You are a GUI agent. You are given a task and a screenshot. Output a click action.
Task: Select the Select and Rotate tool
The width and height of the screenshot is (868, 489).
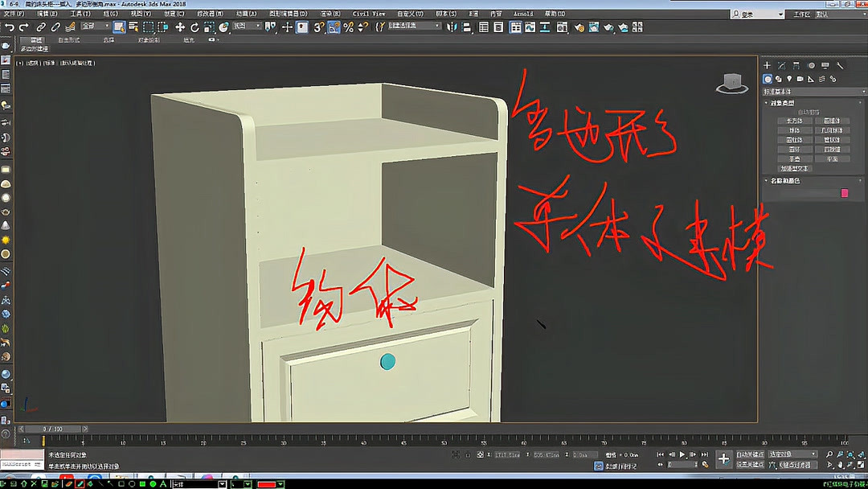194,27
